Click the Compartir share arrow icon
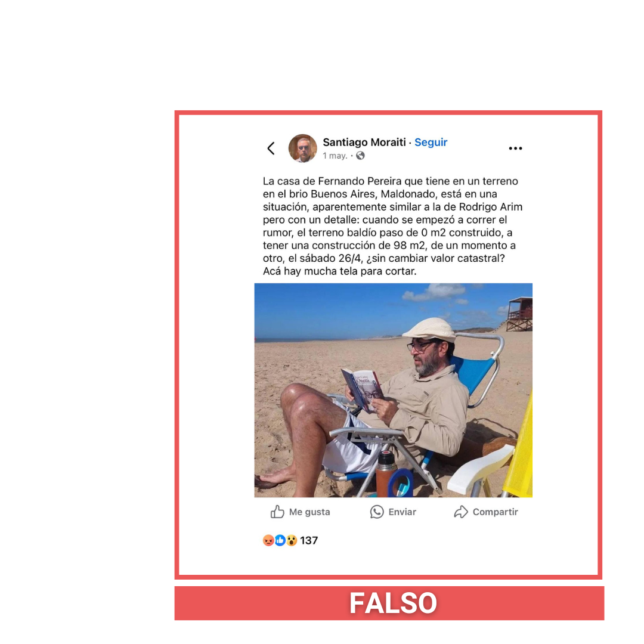This screenshot has height=644, width=644. pos(461,512)
